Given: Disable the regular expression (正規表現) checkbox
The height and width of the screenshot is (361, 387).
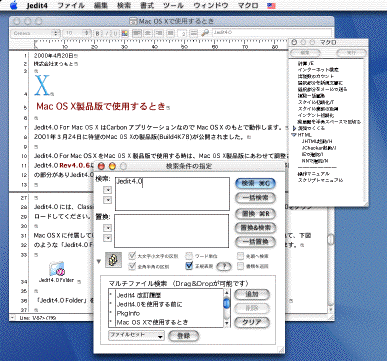Looking at the screenshot, I should pyautogui.click(x=189, y=266).
